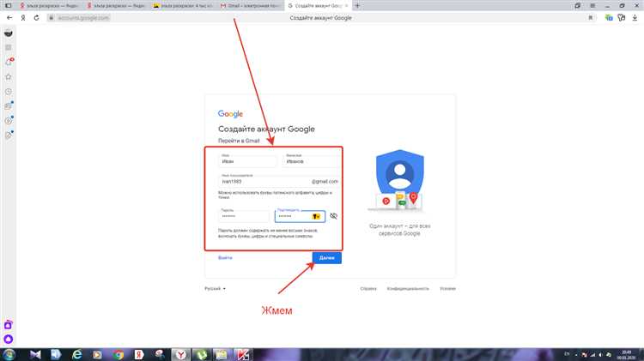Open the purple camera-like icon in sidebar
The image size is (644, 361).
pyautogui.click(x=9, y=325)
